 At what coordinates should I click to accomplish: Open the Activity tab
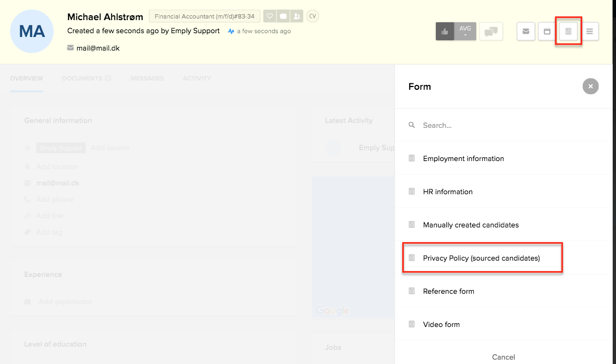[196, 78]
